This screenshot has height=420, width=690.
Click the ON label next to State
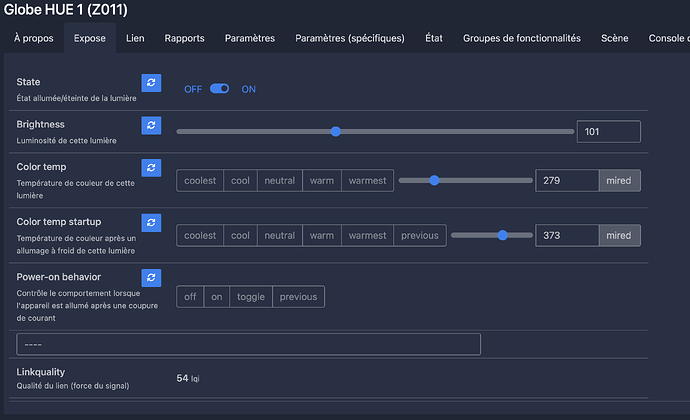(248, 89)
